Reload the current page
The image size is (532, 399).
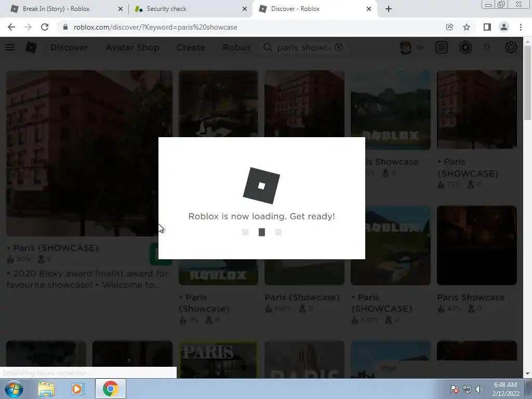(45, 27)
